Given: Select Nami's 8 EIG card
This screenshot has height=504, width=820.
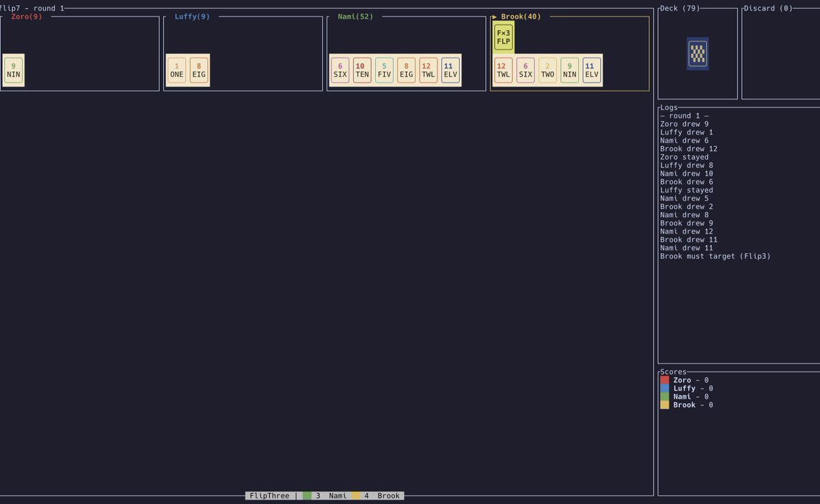Looking at the screenshot, I should coord(407,70).
